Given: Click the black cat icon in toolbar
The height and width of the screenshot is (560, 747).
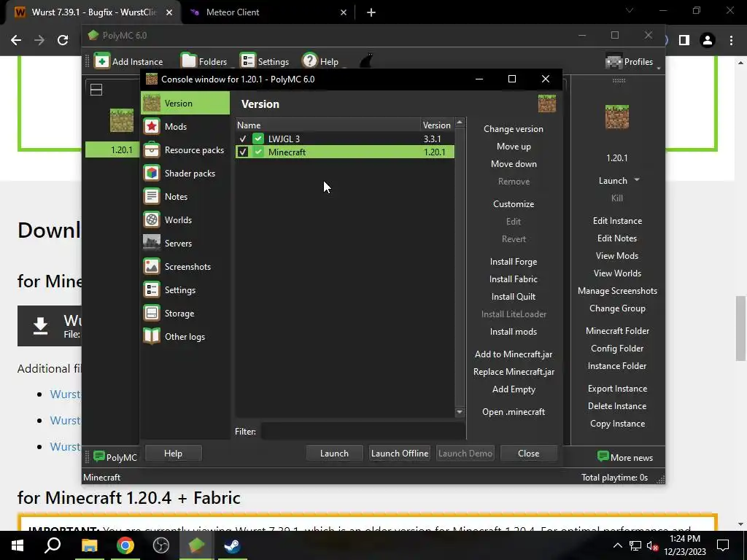Looking at the screenshot, I should click(366, 61).
